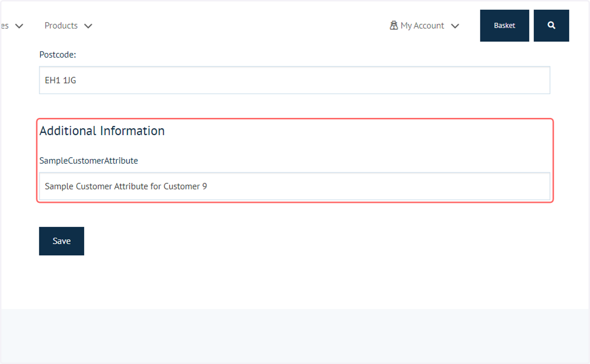Screen dimensions: 590x364
Task: Open the Basket button
Action: coord(504,26)
